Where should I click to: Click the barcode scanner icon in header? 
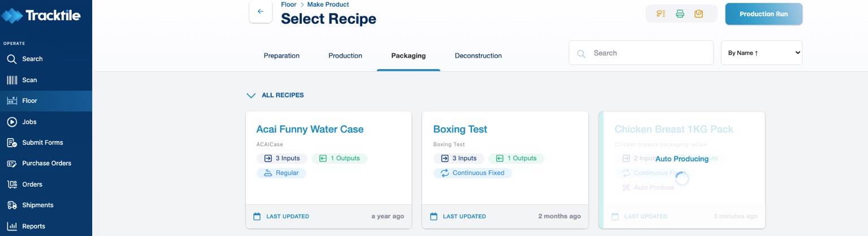coord(661,14)
